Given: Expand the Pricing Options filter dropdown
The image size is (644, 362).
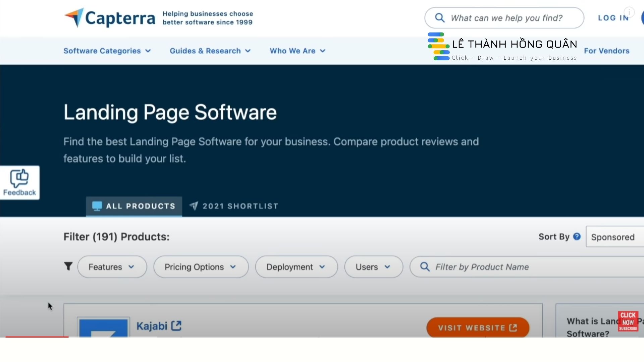Looking at the screenshot, I should [x=201, y=267].
